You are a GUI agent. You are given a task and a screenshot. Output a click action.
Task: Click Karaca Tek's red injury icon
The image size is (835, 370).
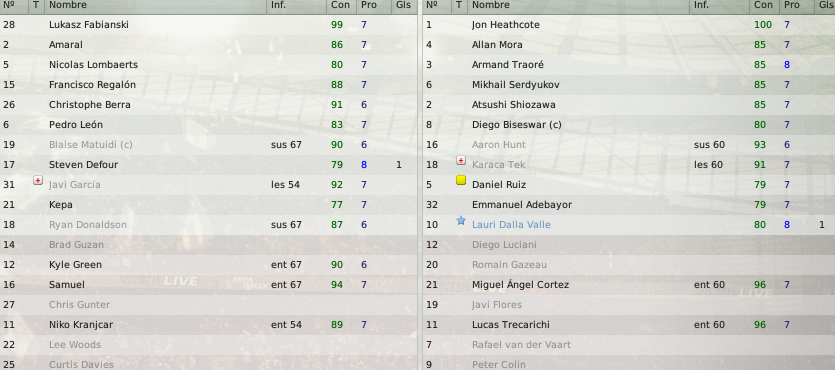click(461, 161)
